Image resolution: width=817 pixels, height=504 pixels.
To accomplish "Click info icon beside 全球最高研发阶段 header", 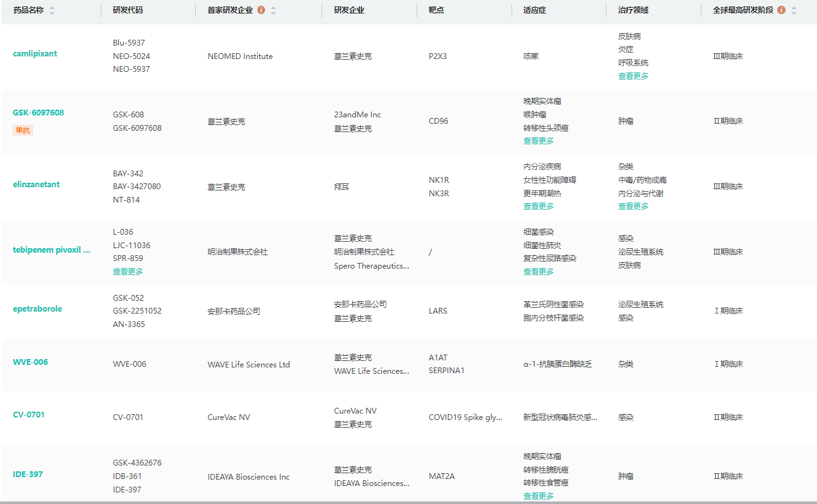I will coord(781,10).
